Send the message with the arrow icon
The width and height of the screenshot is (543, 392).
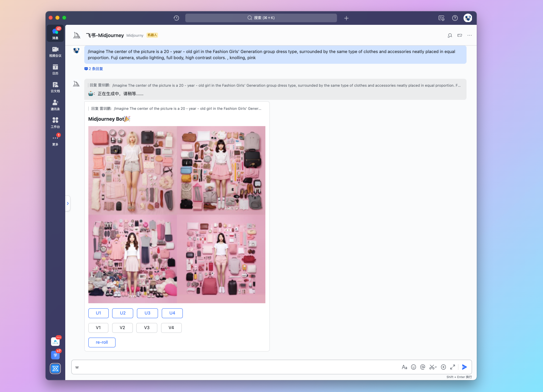tap(465, 367)
